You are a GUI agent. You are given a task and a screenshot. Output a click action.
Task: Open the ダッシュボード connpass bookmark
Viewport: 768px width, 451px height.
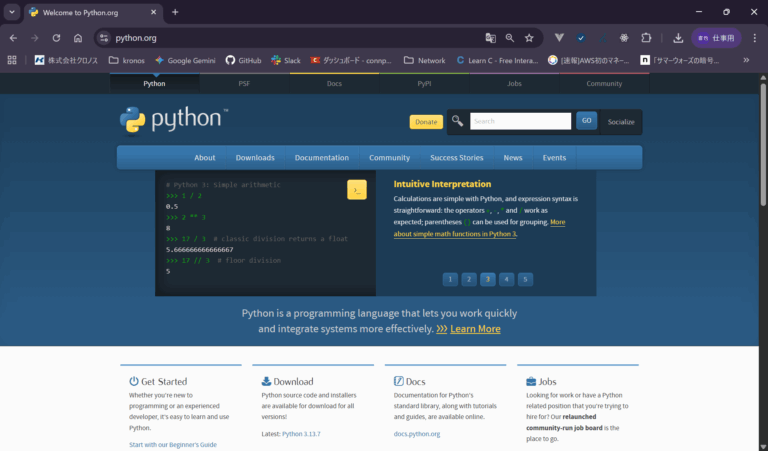click(x=351, y=60)
